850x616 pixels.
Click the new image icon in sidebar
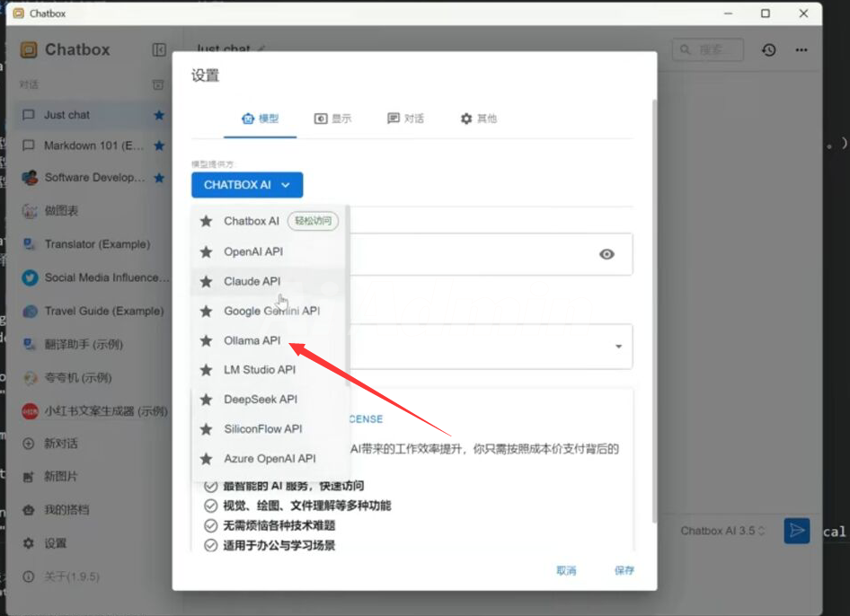point(29,476)
